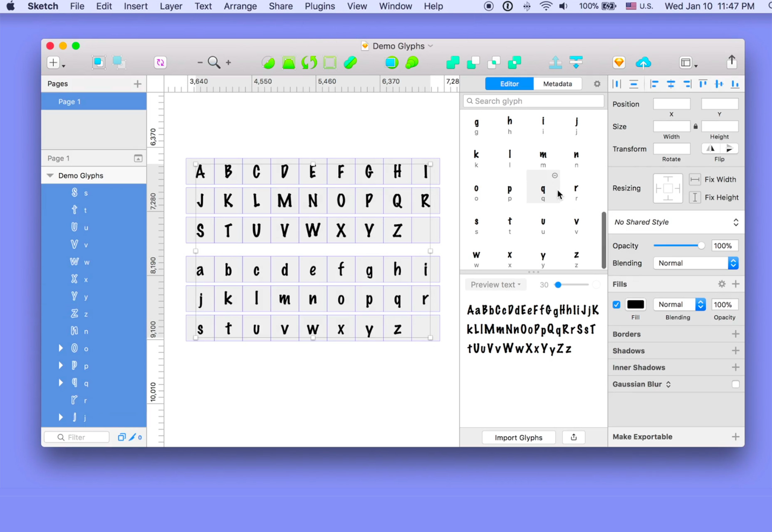Add a new page with plus icon
Image resolution: width=772 pixels, height=532 pixels.
tap(137, 84)
